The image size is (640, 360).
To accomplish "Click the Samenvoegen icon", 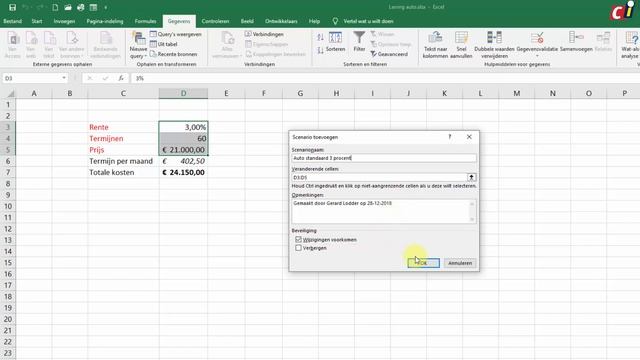I will [576, 42].
